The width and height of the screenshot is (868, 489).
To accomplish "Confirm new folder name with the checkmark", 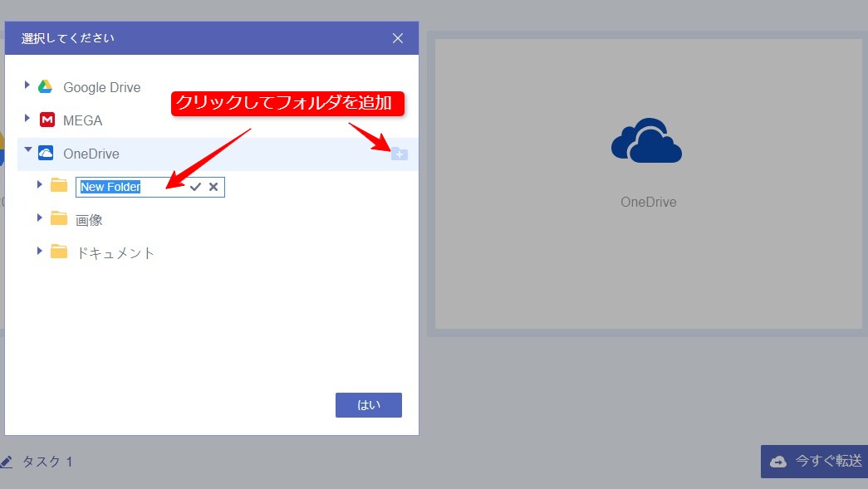I will point(195,187).
